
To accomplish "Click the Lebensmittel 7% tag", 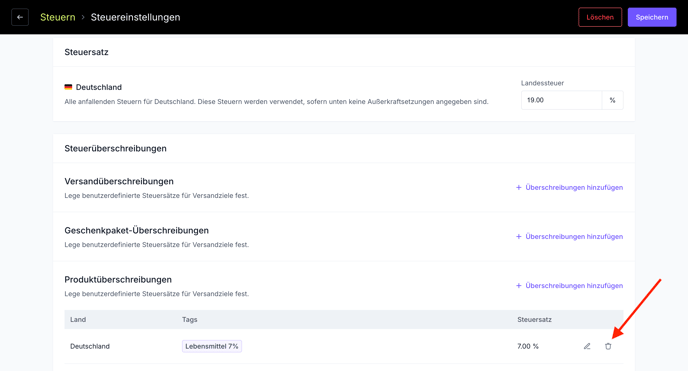I will point(212,346).
